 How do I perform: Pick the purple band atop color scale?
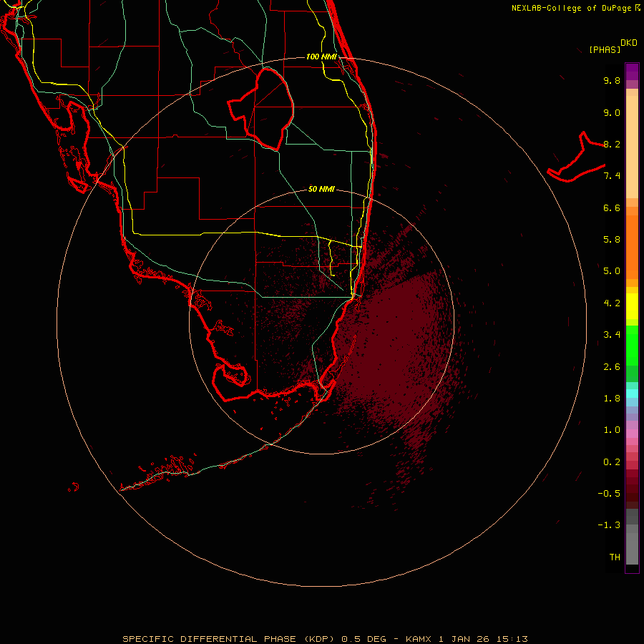(632, 72)
